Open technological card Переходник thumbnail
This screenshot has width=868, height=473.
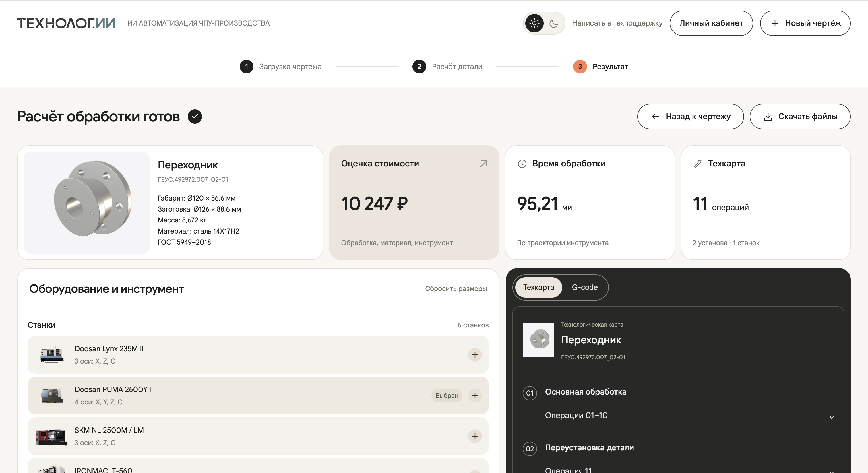538,340
